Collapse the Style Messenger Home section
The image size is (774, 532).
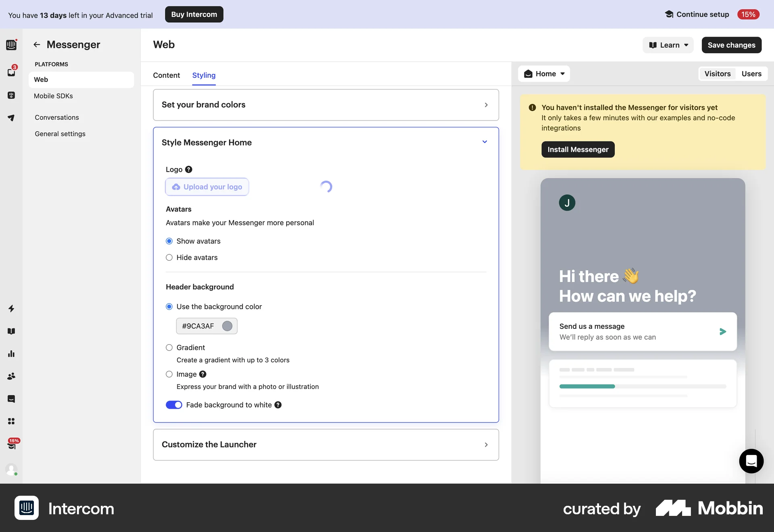pyautogui.click(x=485, y=142)
